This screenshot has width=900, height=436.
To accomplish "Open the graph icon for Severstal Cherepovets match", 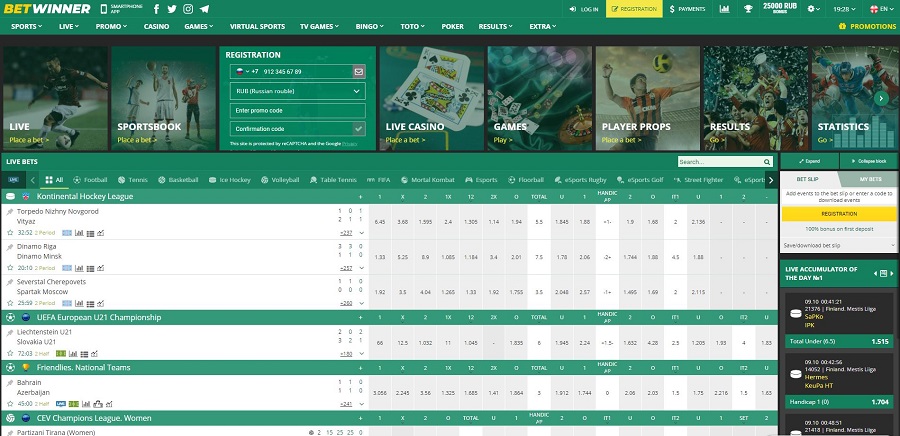I will click(100, 303).
